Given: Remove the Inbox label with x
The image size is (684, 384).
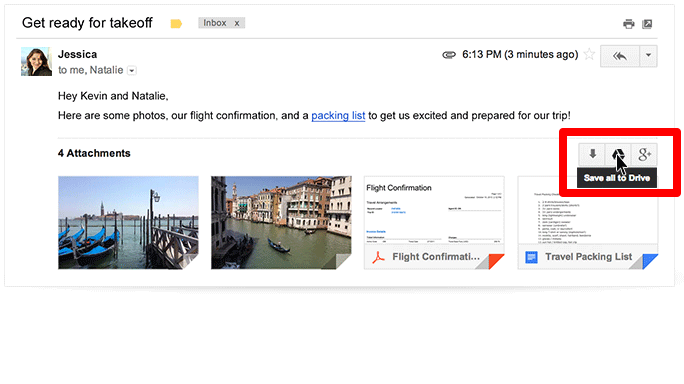Looking at the screenshot, I should click(x=237, y=23).
